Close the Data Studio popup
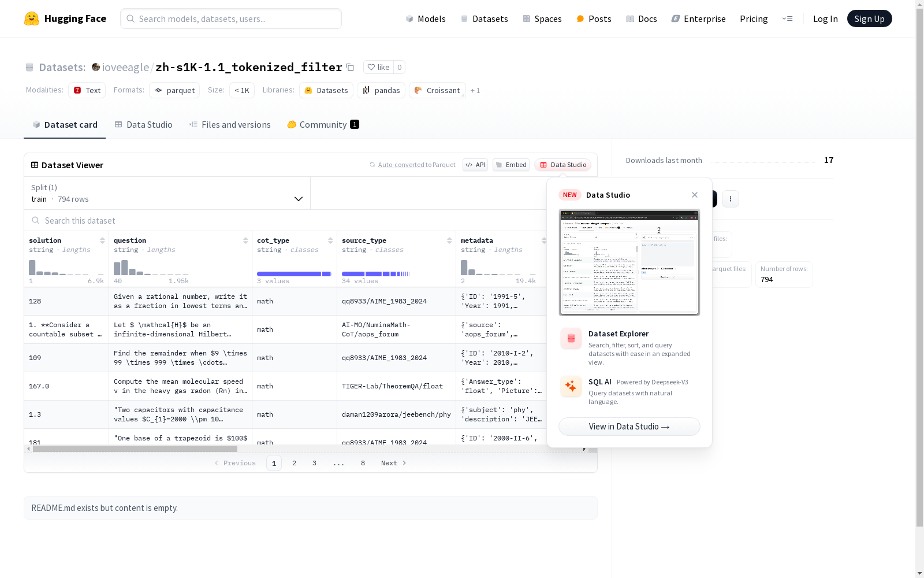This screenshot has height=578, width=924. click(695, 195)
